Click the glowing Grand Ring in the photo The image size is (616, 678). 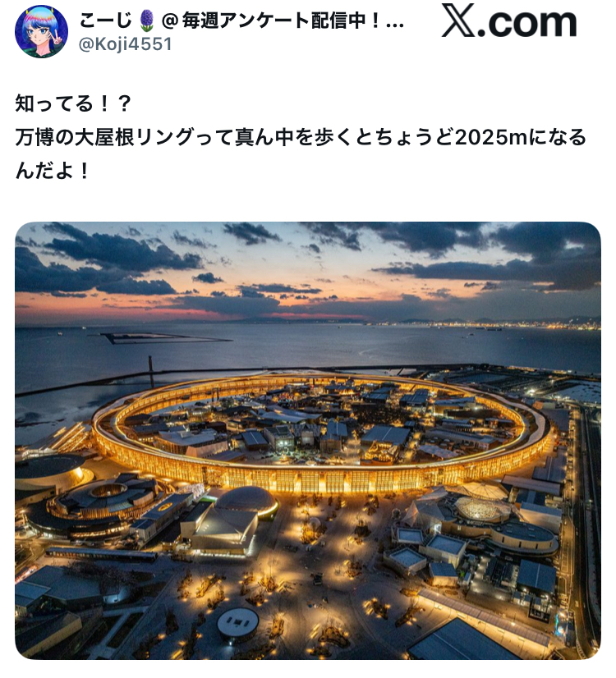pos(322,433)
